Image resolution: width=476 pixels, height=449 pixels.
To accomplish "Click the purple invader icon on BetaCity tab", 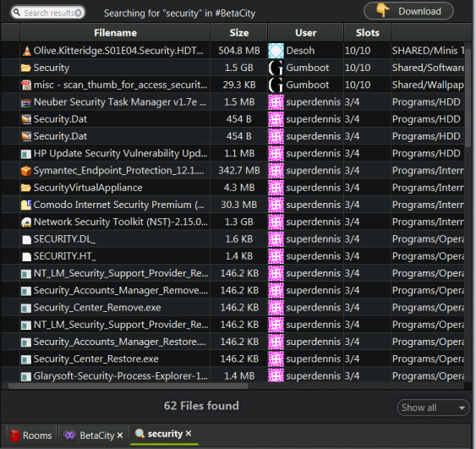I will click(69, 435).
